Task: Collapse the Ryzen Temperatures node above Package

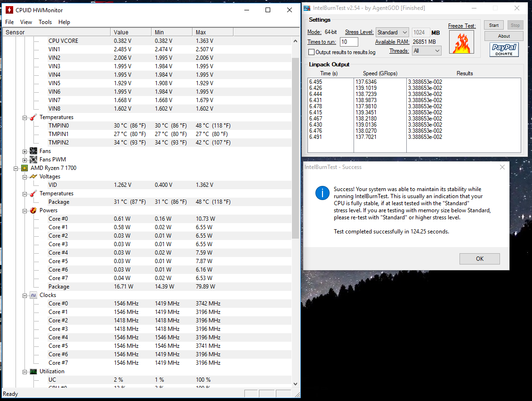Action: click(x=25, y=194)
